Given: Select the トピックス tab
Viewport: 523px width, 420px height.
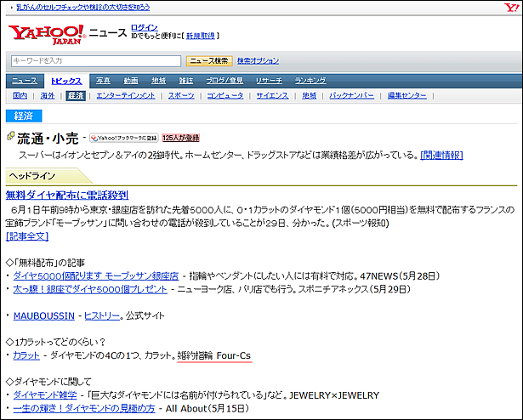Looking at the screenshot, I should pyautogui.click(x=66, y=81).
